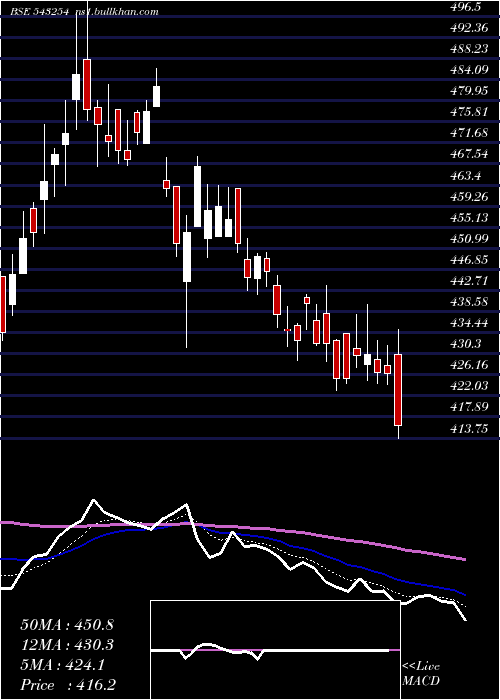Click the Live MACD inset chart
500x700 pixels.
click(x=275, y=650)
